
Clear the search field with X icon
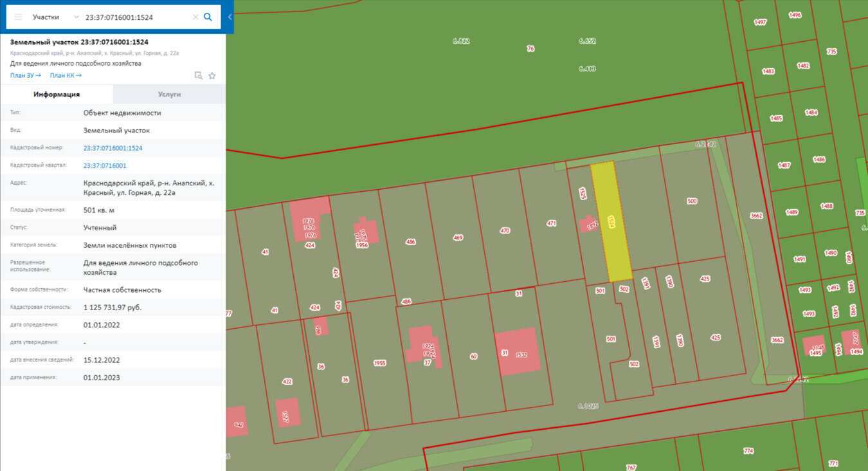tap(195, 17)
